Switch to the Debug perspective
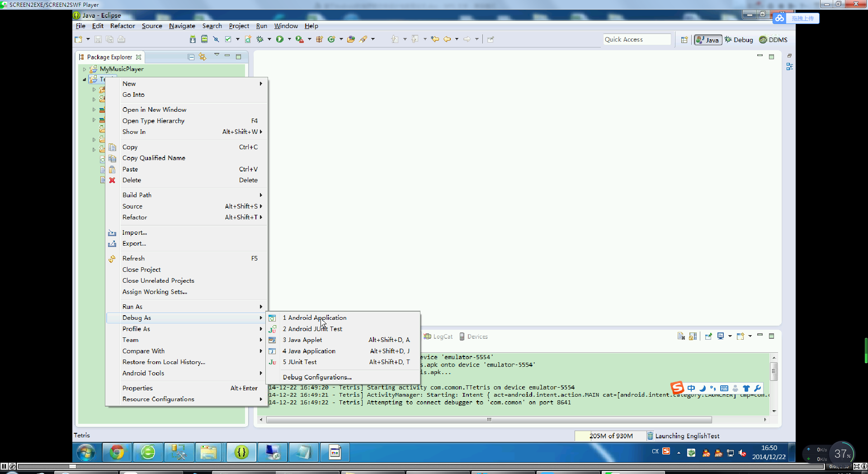Screen dimensions: 868x474 [739, 40]
